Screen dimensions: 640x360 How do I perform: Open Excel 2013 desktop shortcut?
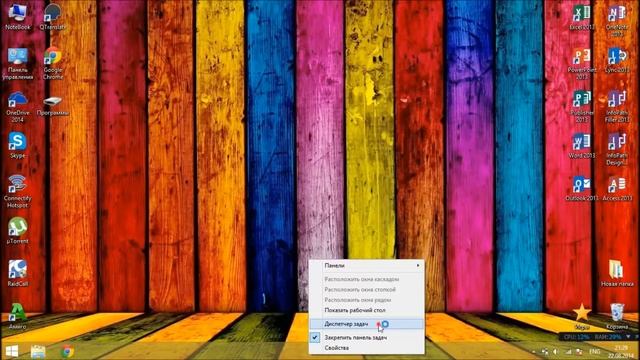[x=582, y=17]
